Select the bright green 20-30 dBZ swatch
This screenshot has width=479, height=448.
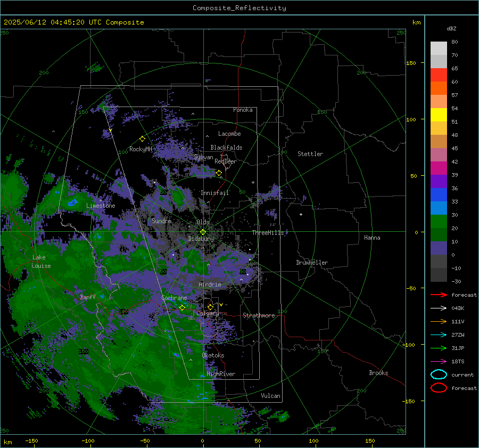(439, 222)
